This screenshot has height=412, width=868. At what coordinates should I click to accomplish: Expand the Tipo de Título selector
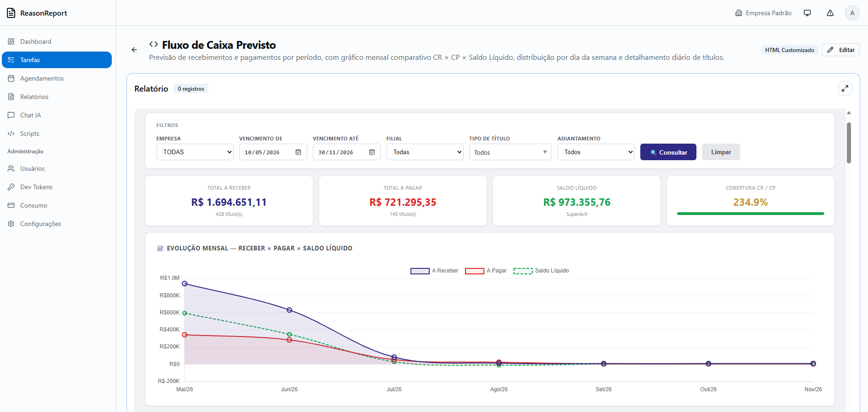click(x=511, y=152)
